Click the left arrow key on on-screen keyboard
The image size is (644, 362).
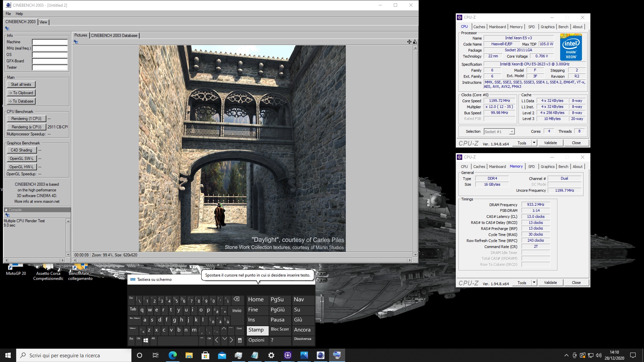(x=217, y=340)
